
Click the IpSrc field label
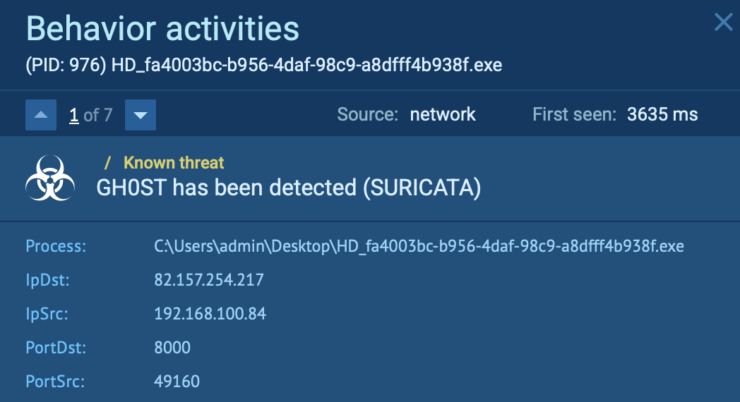click(x=49, y=314)
